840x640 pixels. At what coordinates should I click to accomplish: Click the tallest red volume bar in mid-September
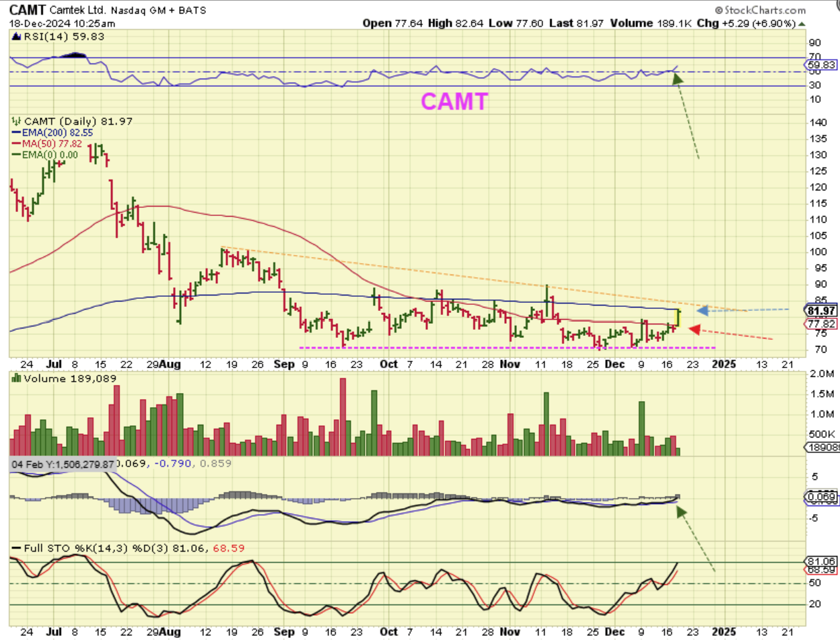[x=343, y=417]
